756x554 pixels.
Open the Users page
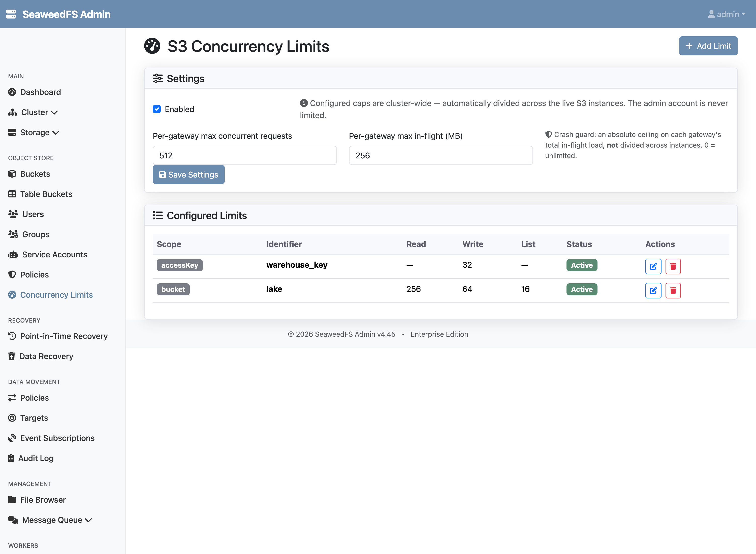click(x=33, y=214)
